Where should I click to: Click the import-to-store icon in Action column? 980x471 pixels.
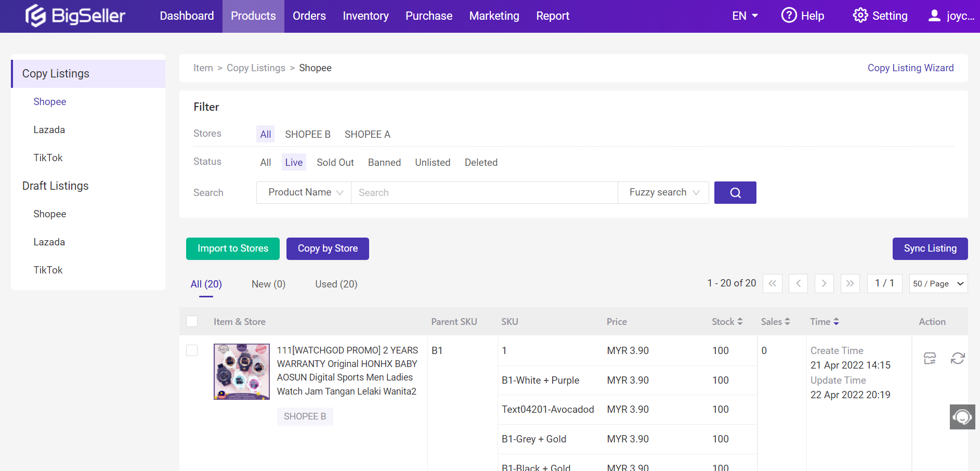[x=930, y=358]
